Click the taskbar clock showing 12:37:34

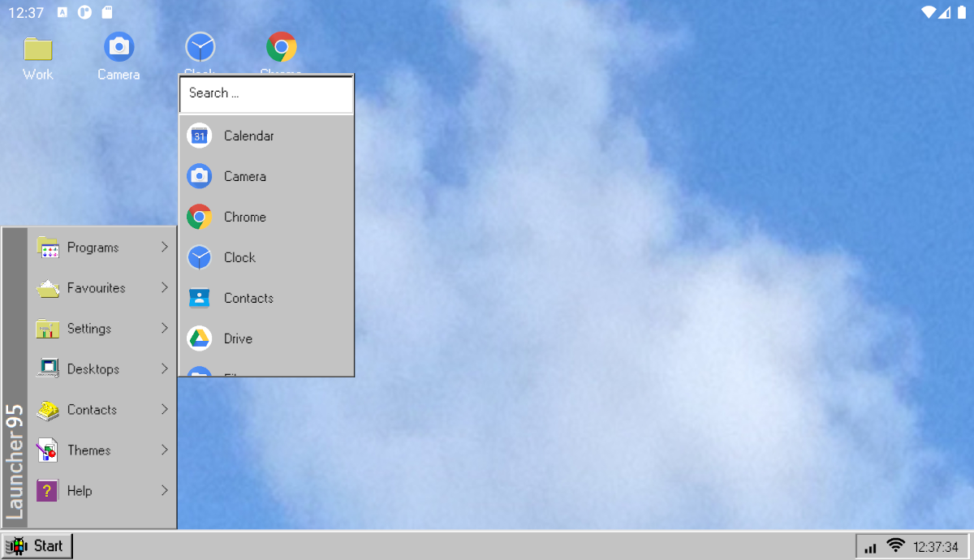point(936,547)
